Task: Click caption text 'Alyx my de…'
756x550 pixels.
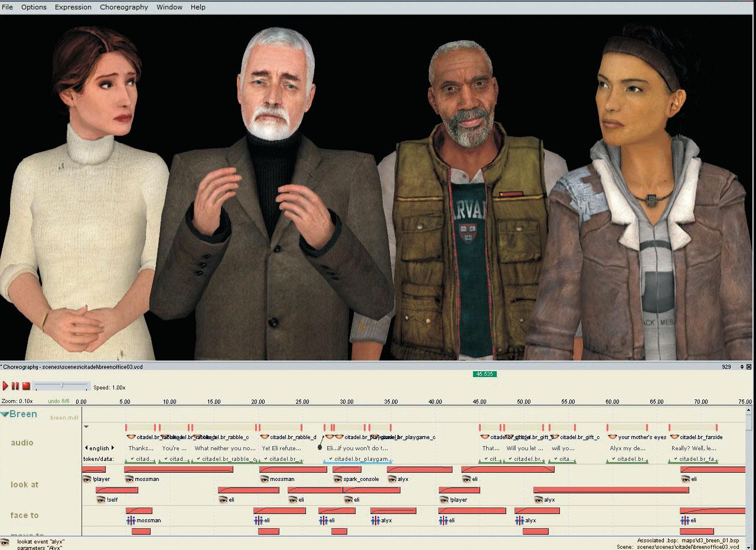Action: coord(627,448)
